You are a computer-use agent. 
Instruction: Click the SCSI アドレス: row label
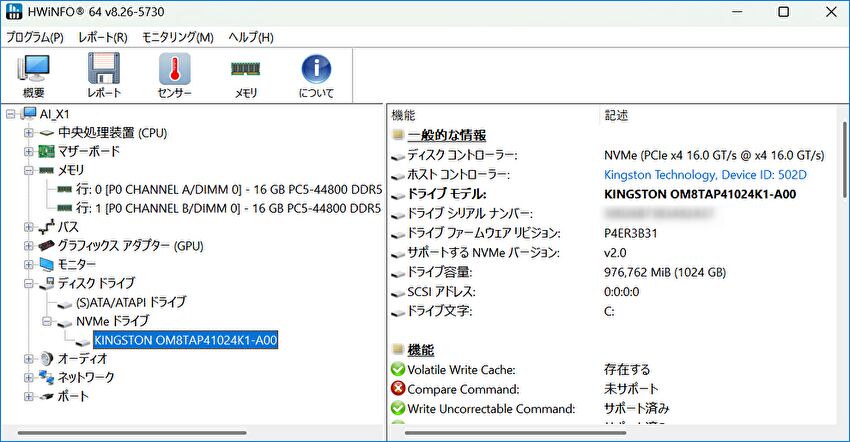click(x=441, y=292)
